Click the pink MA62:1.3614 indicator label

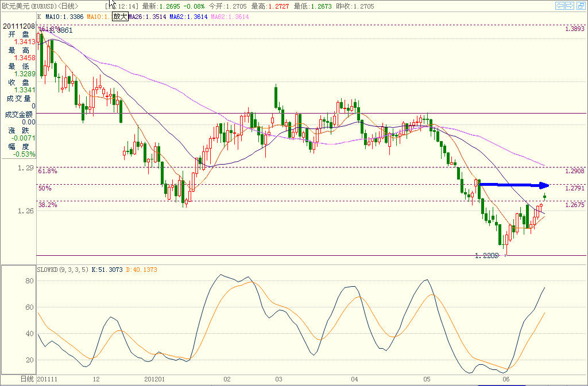(230, 17)
